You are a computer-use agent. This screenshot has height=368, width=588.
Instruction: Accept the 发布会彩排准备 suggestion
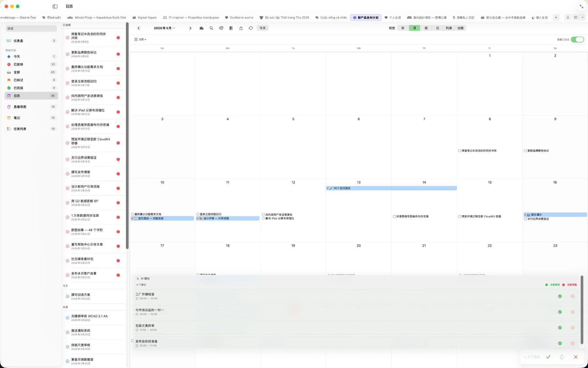point(560,343)
